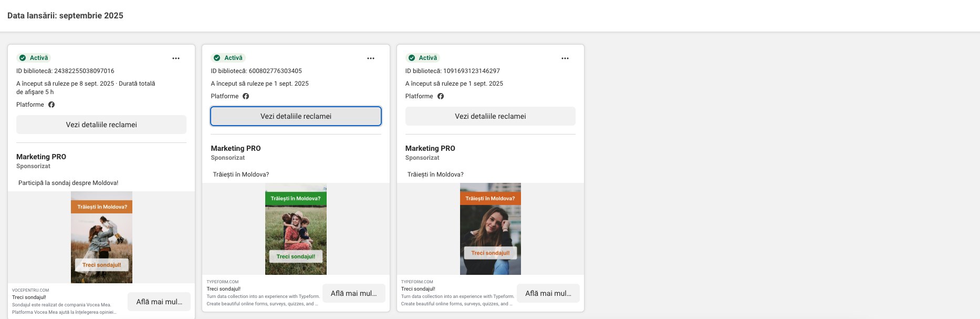The image size is (980, 319).
Task: Click the 'Platforme' label on ad 24382255038097016
Action: coord(30,105)
